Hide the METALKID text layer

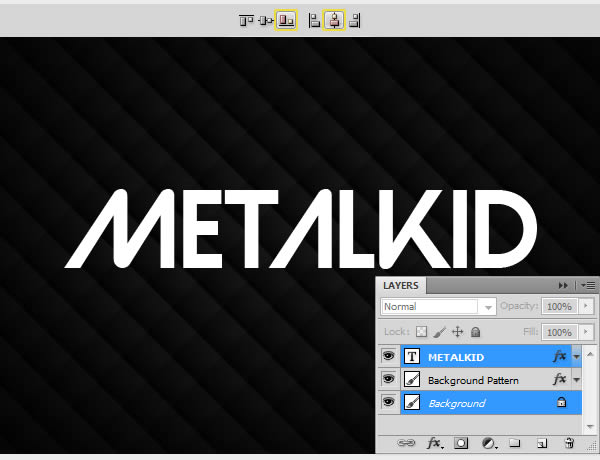(388, 356)
